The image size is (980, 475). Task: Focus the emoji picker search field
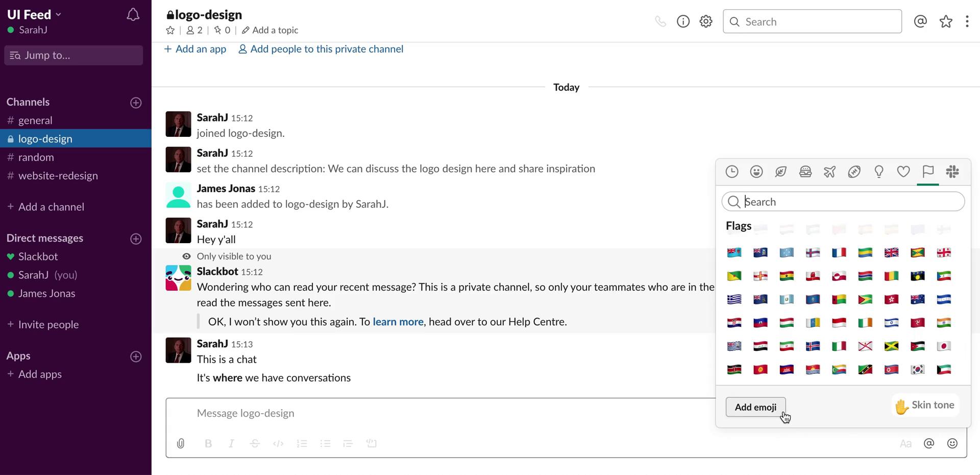[843, 202]
